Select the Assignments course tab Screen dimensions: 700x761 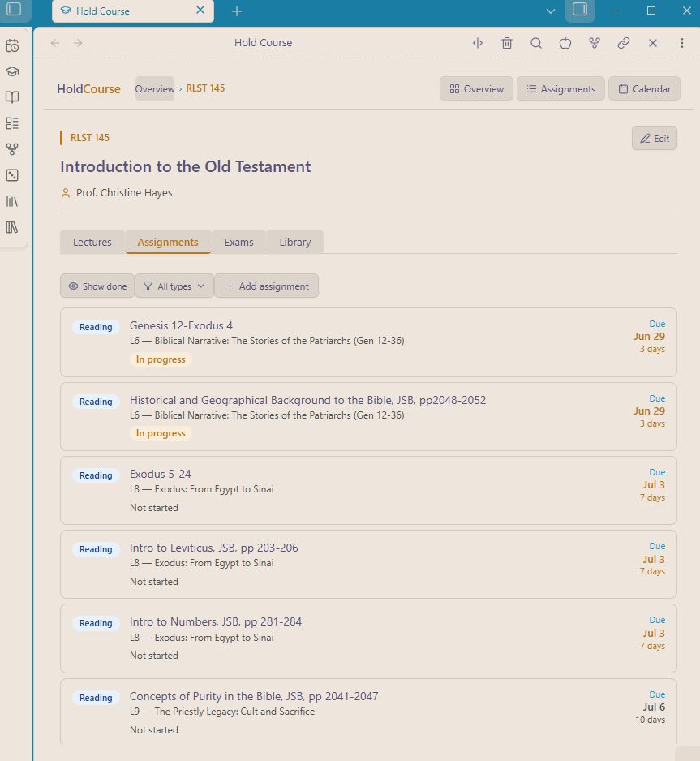click(x=168, y=242)
